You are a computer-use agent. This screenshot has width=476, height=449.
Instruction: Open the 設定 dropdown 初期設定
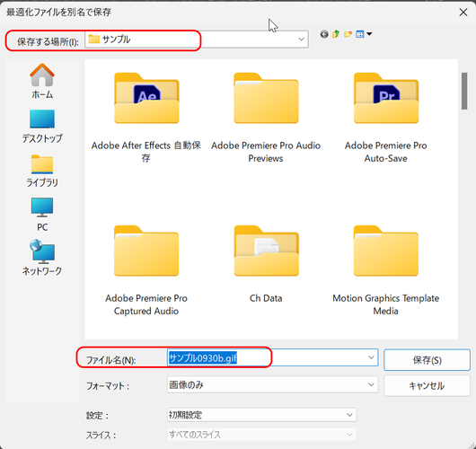point(261,415)
